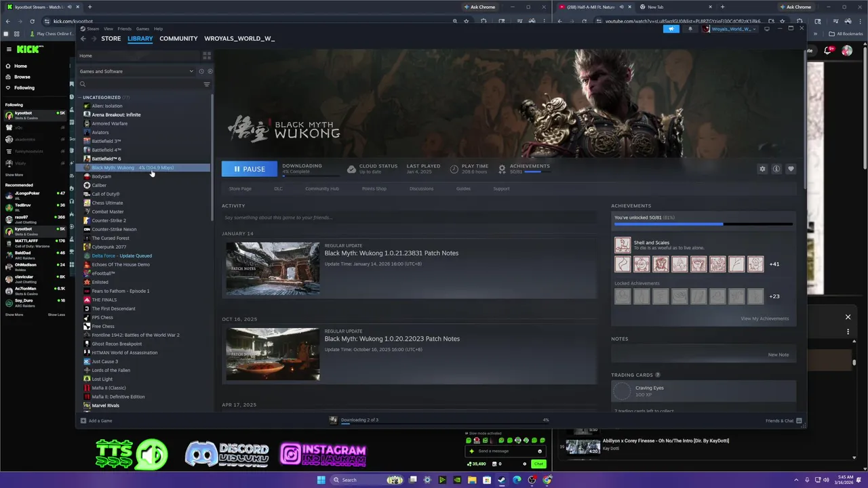868x488 pixels.
Task: Open Steam notifications bell
Action: click(x=690, y=29)
